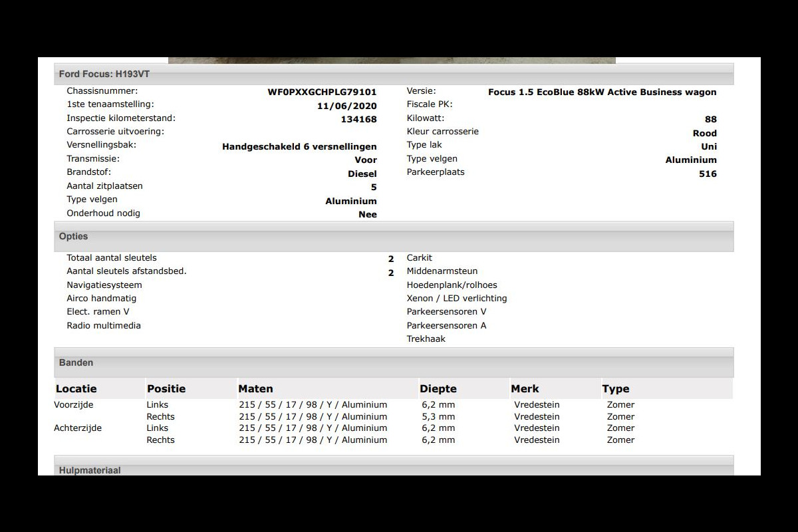This screenshot has width=798, height=532.
Task: Click the odometer value 134168
Action: tap(358, 120)
